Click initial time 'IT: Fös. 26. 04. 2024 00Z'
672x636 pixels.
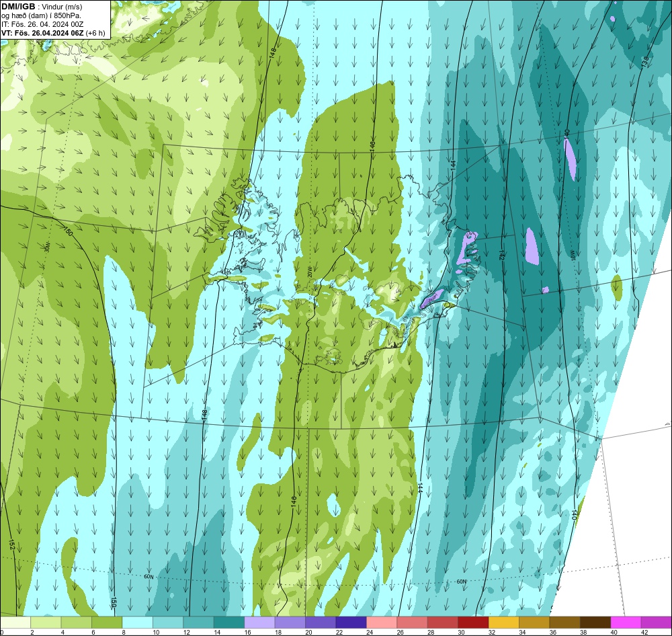(x=42, y=24)
